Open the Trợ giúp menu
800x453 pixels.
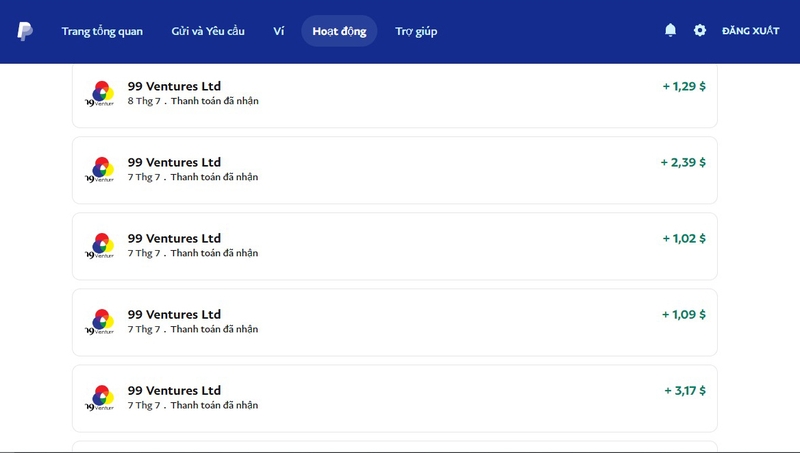pos(416,31)
